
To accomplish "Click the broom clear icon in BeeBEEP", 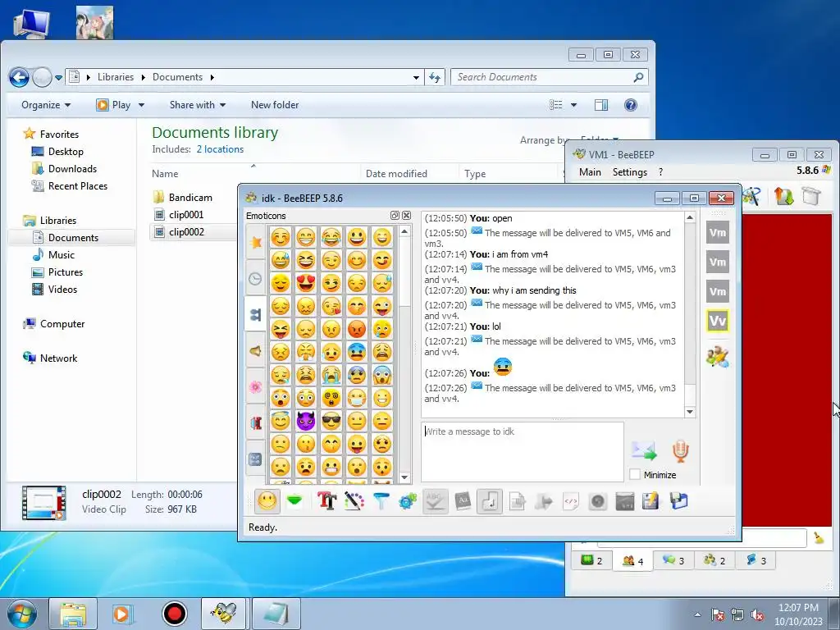I will [x=819, y=538].
